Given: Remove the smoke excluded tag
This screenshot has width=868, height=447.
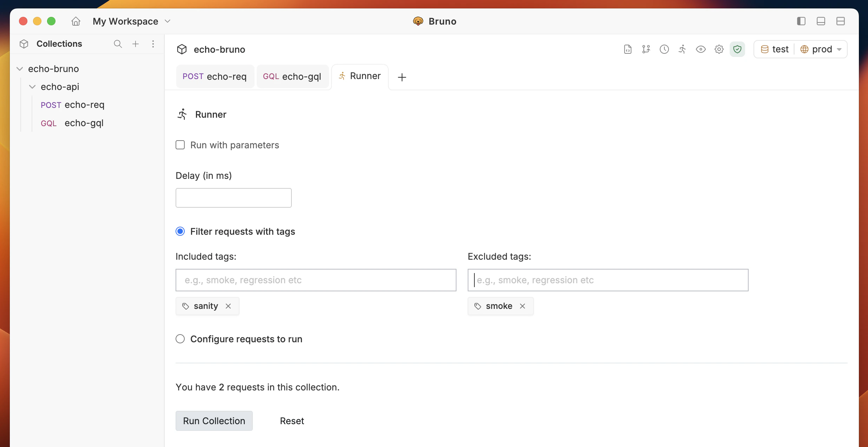Looking at the screenshot, I should (522, 306).
